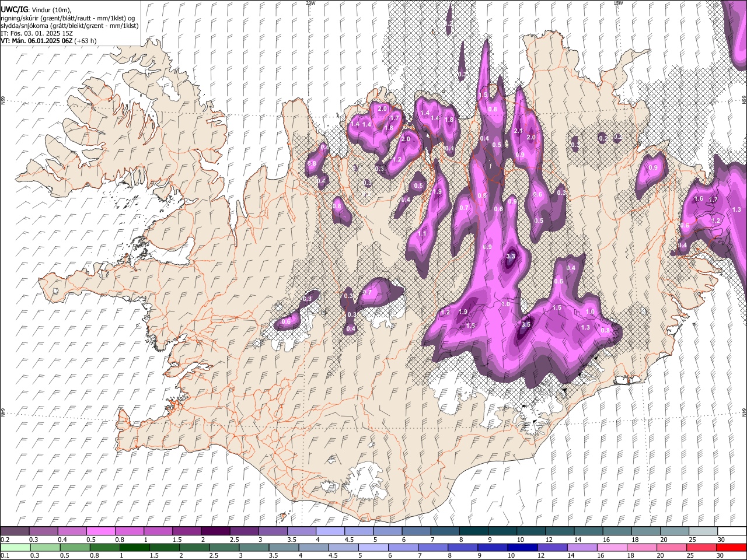Click the lower-row green swatch for 0.1–0.3
Image resolution: width=747 pixels, height=560 pixels.
coord(15,547)
